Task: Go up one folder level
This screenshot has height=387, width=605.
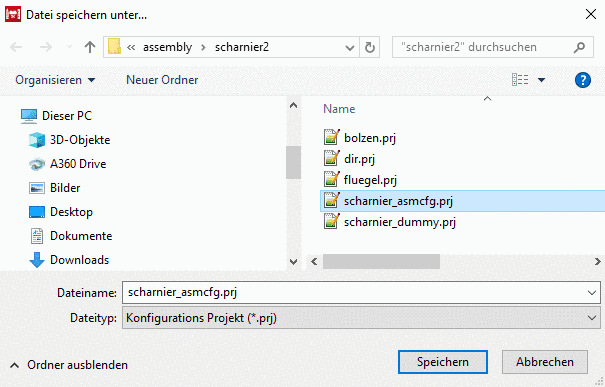Action: coord(90,47)
